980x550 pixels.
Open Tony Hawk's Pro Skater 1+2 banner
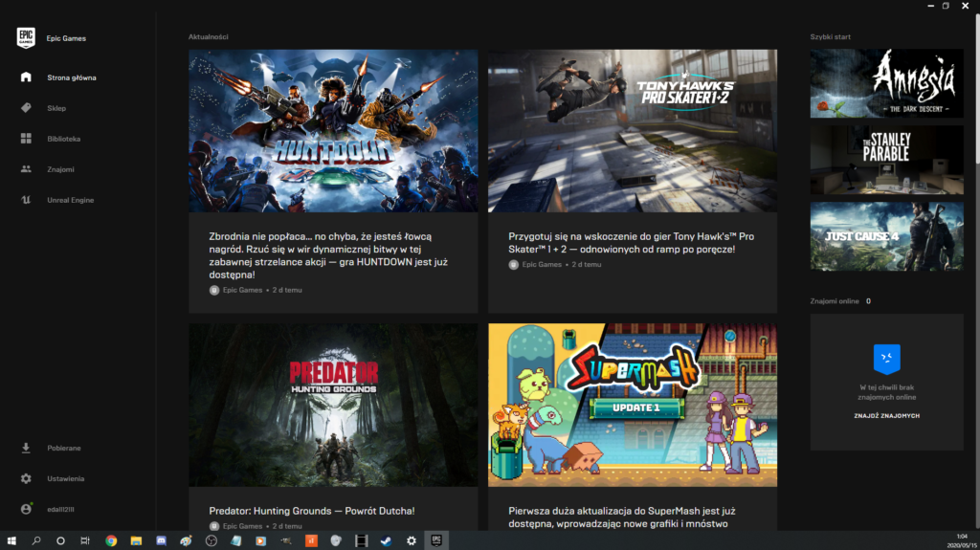click(633, 131)
